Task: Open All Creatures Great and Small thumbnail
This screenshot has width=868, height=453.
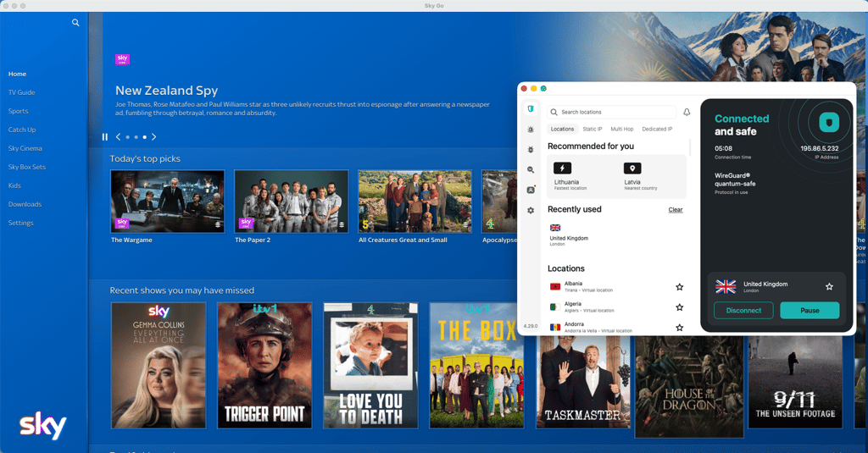Action: click(x=415, y=201)
